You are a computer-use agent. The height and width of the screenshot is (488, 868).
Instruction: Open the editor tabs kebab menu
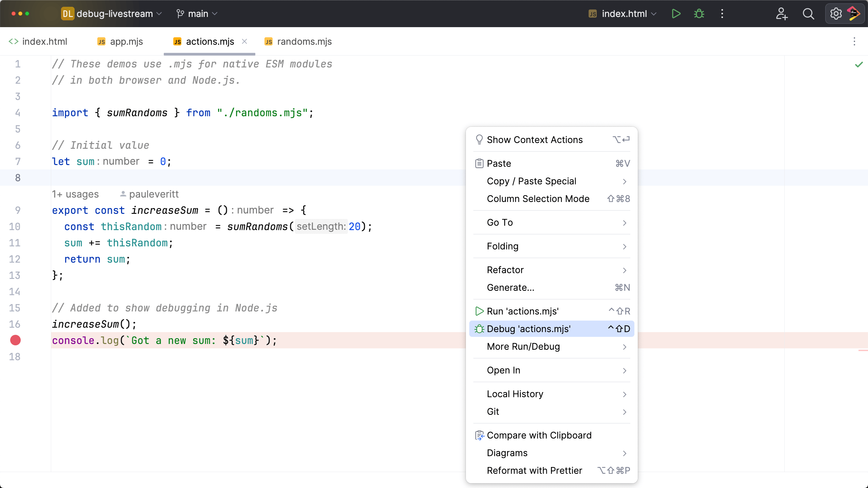tap(854, 41)
